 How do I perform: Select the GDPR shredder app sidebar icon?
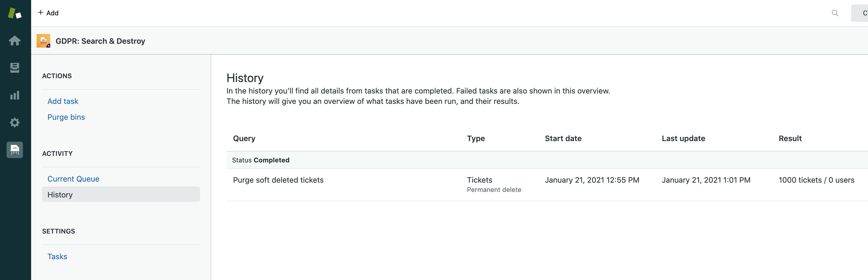tap(15, 150)
